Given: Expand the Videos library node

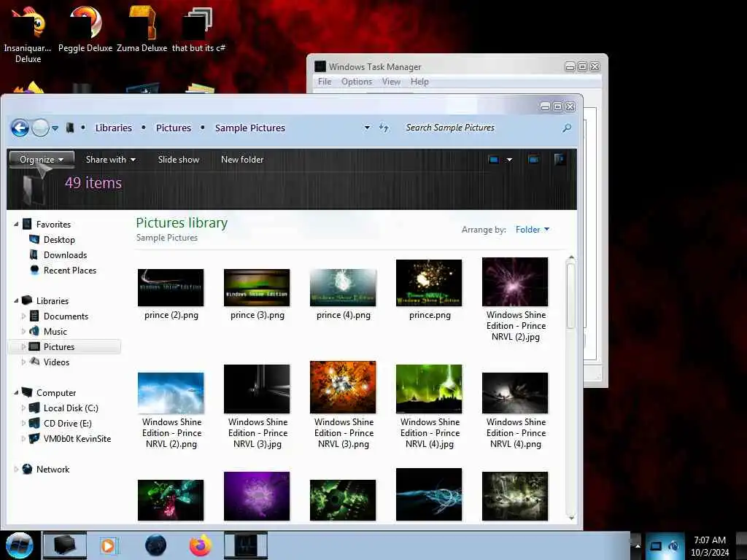Looking at the screenshot, I should click(x=23, y=362).
